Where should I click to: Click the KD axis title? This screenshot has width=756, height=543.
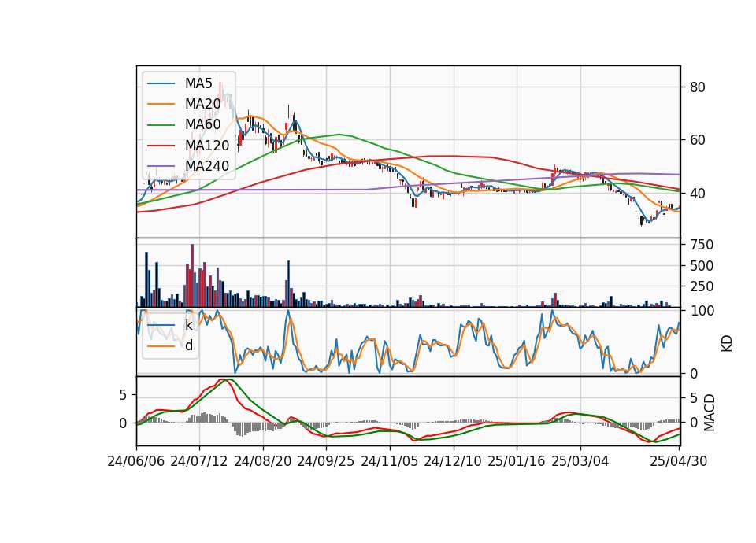tap(727, 342)
